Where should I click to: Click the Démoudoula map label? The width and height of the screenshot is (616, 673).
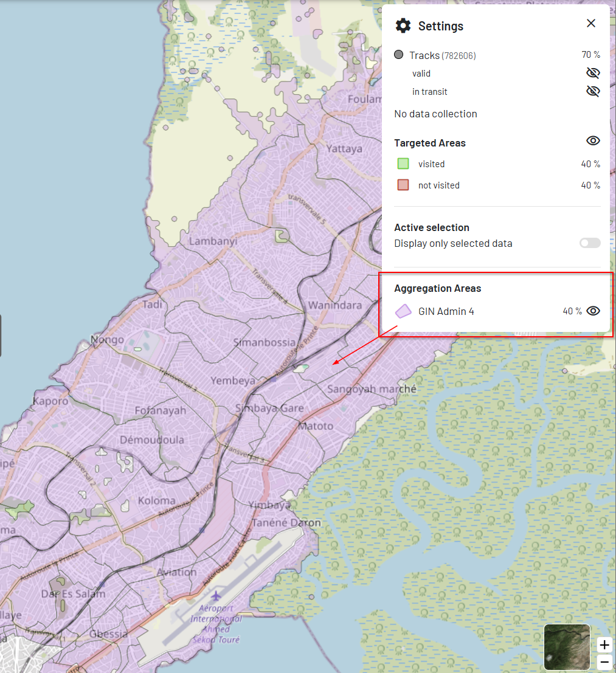[x=152, y=440]
